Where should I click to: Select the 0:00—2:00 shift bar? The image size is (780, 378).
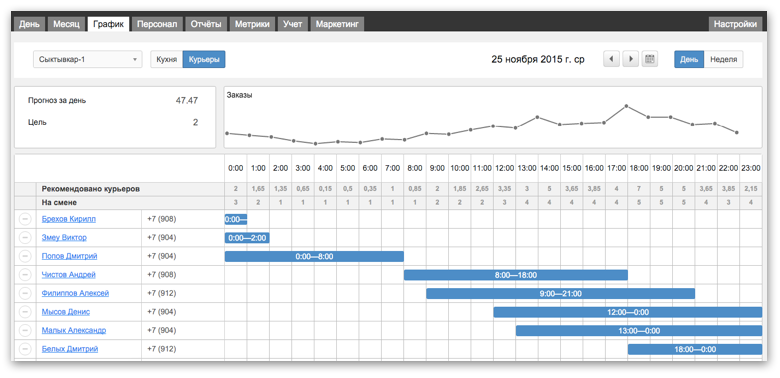coord(247,238)
